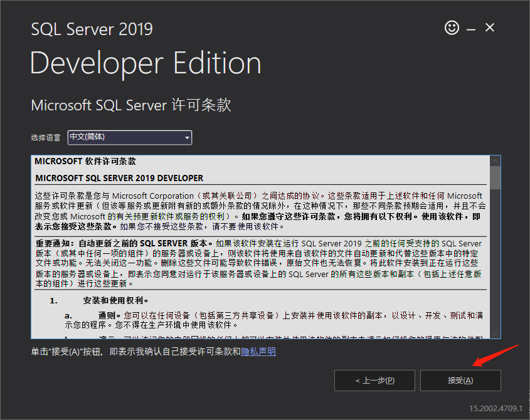Click the Developer Edition title

[146, 63]
